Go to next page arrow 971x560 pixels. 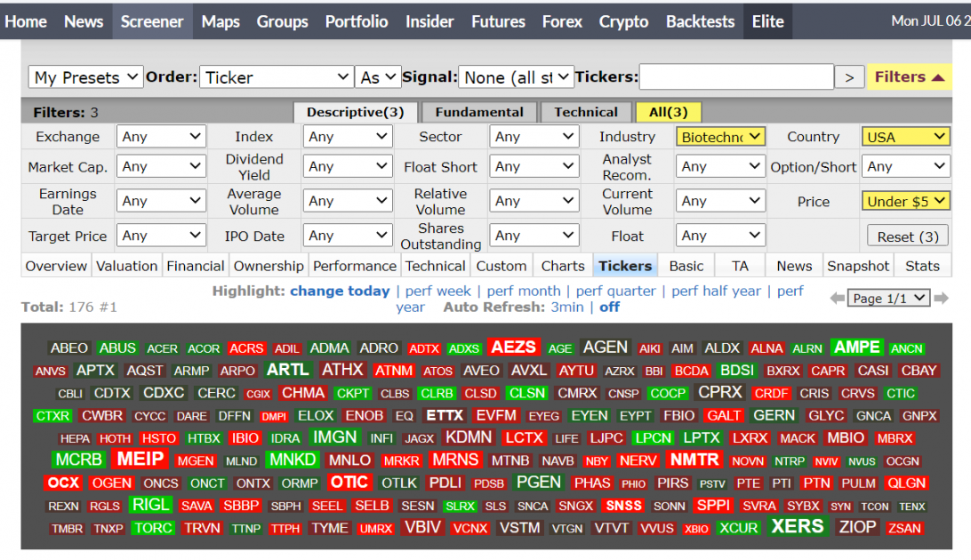tap(942, 299)
